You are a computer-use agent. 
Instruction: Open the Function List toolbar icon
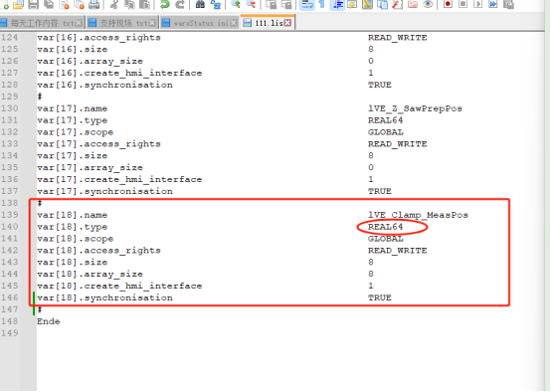(x=398, y=4)
